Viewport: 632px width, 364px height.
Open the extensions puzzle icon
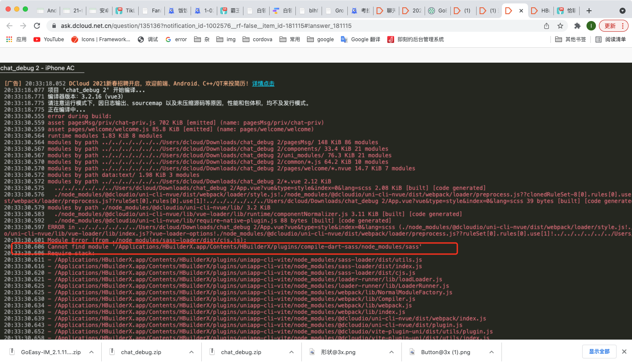577,26
